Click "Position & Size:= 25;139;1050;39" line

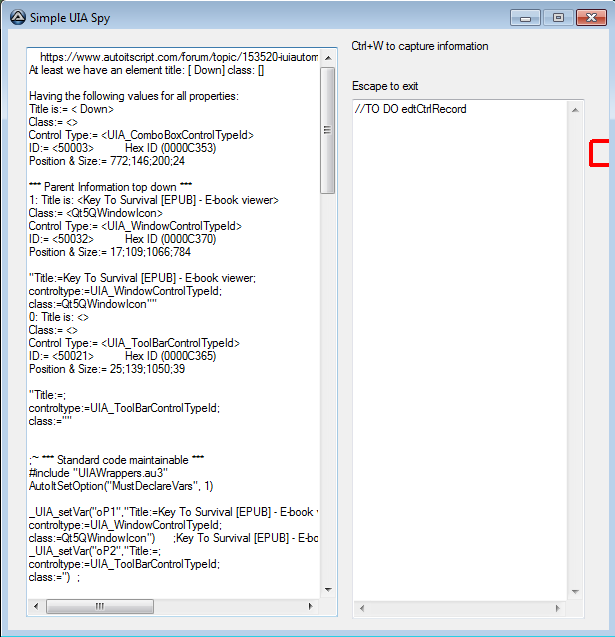(x=107, y=369)
